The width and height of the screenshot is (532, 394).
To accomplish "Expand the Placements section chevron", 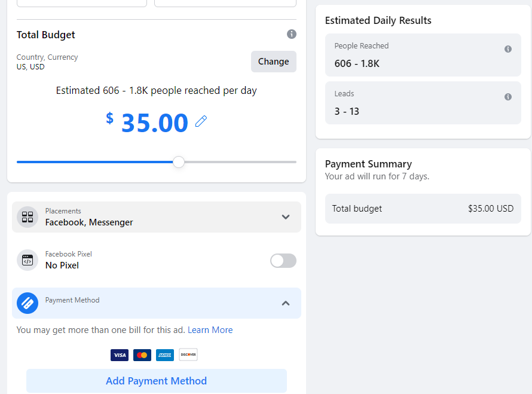I will click(x=286, y=217).
